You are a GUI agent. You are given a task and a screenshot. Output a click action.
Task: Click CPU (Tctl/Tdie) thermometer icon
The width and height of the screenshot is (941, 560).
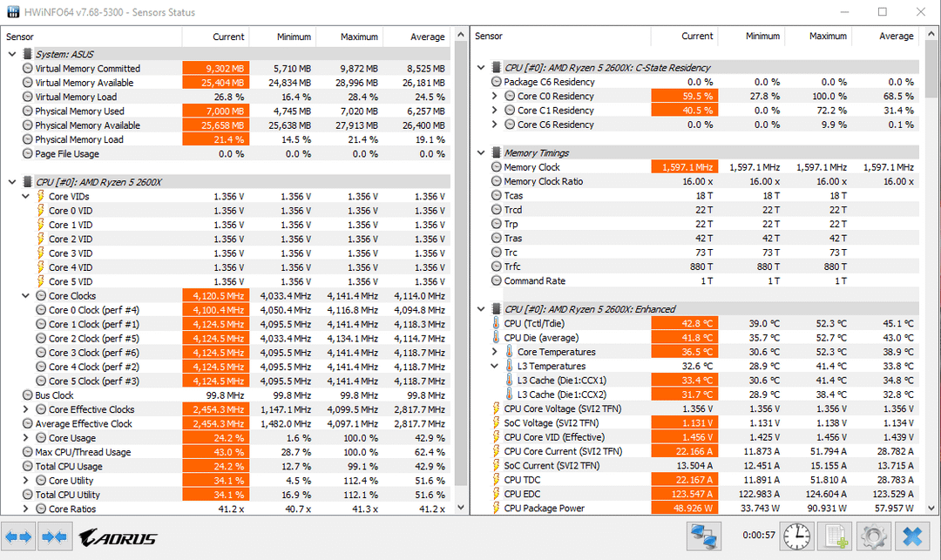[497, 323]
